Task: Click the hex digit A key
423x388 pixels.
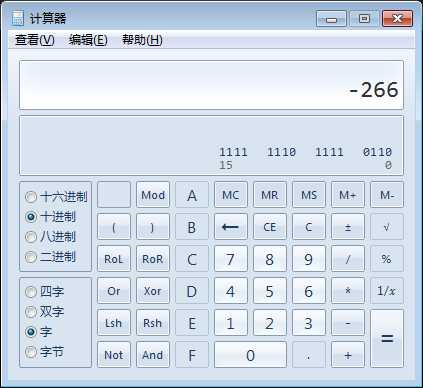Action: coord(192,195)
